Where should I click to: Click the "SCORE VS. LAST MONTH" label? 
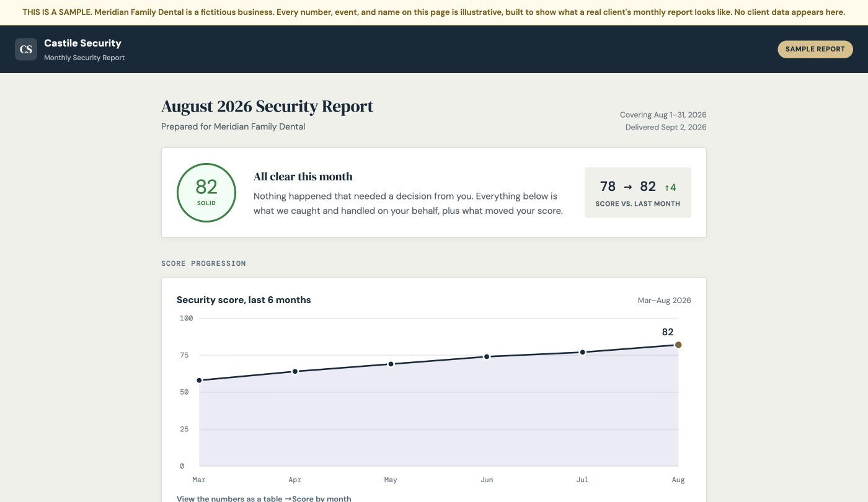point(637,204)
